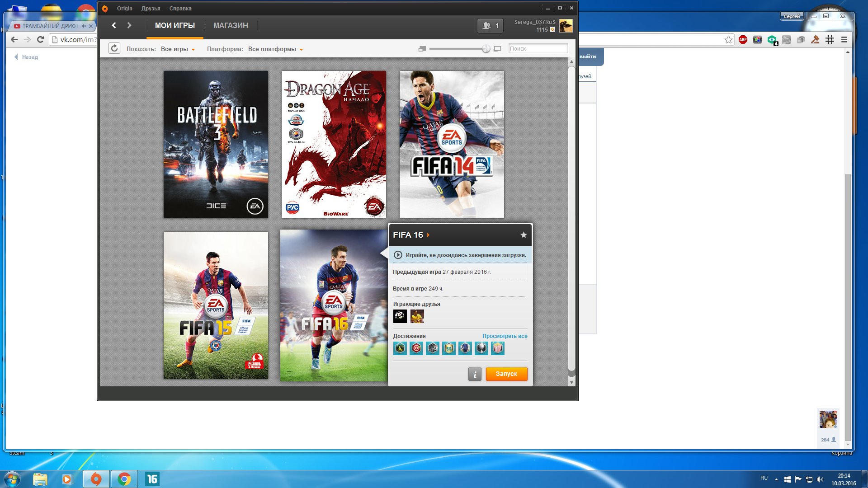Open the Origin menu
The image size is (868, 488).
124,9
